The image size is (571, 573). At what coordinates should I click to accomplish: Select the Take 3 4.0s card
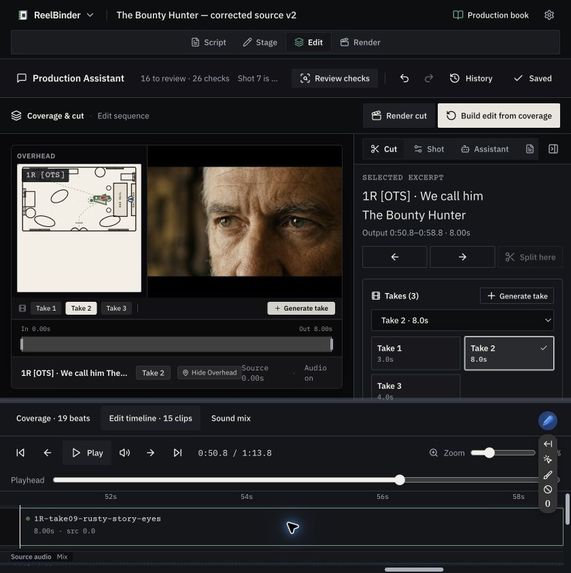tap(416, 387)
